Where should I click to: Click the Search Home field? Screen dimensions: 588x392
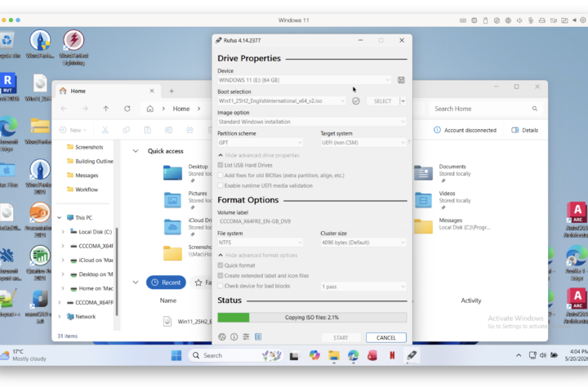coord(485,109)
